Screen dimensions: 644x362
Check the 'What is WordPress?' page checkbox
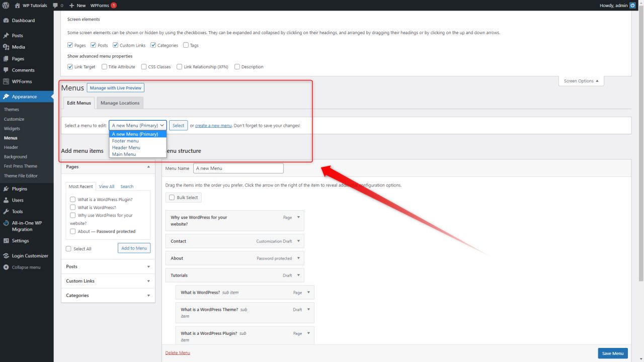click(73, 207)
